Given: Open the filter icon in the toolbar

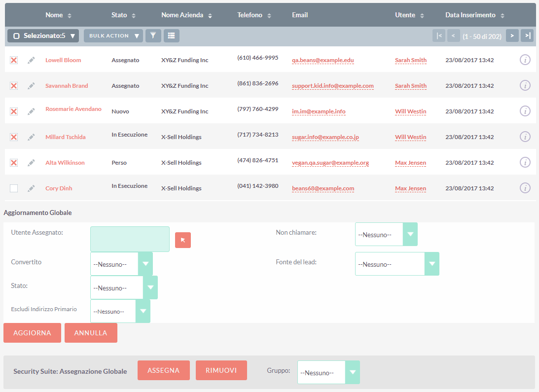Looking at the screenshot, I should (x=153, y=36).
